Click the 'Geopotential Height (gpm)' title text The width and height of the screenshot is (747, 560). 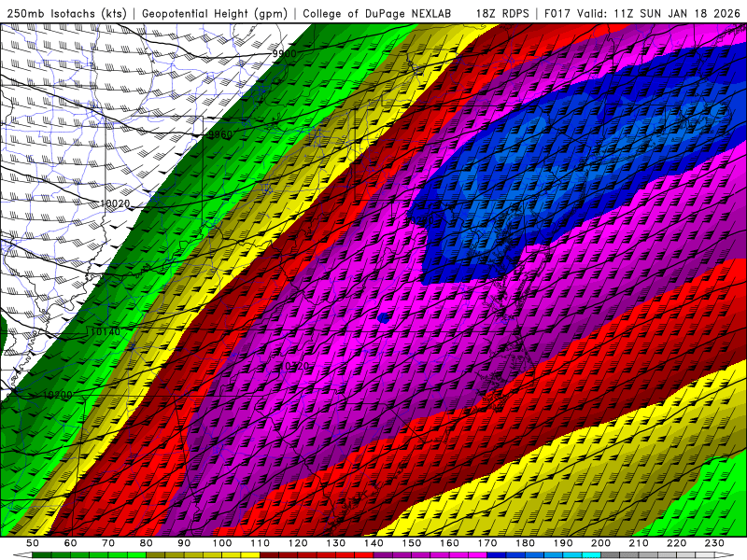[215, 14]
